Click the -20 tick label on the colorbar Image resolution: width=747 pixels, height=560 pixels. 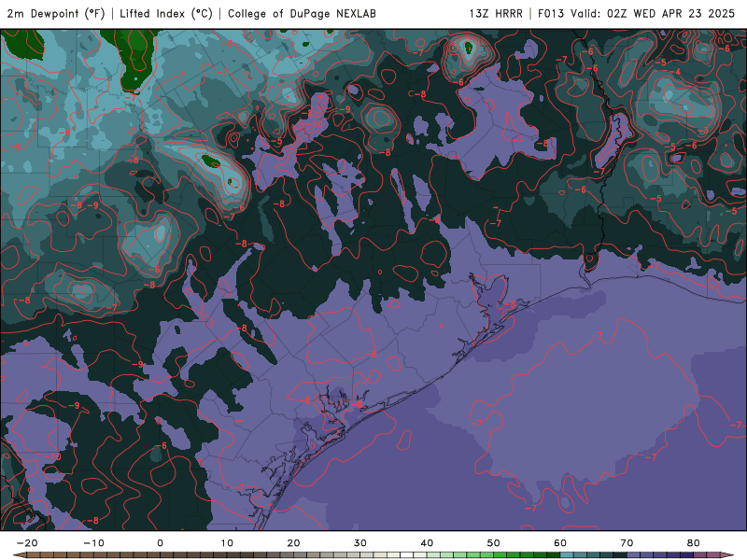point(27,543)
